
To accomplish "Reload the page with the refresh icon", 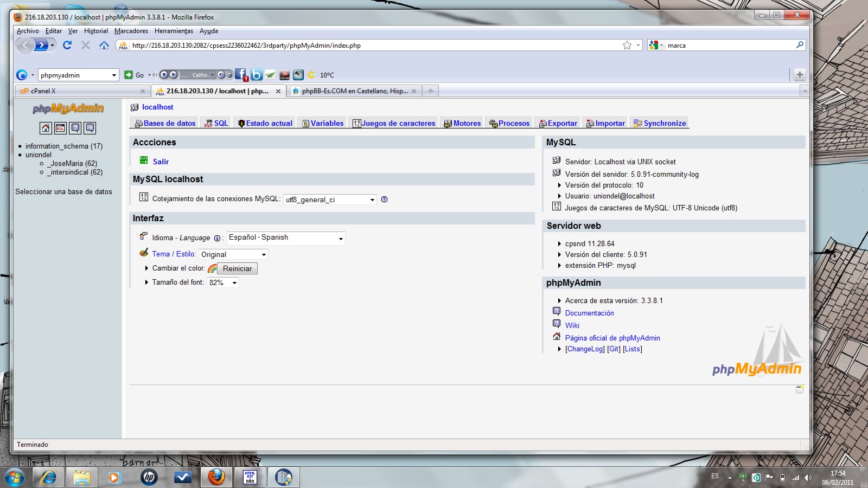I will click(67, 45).
